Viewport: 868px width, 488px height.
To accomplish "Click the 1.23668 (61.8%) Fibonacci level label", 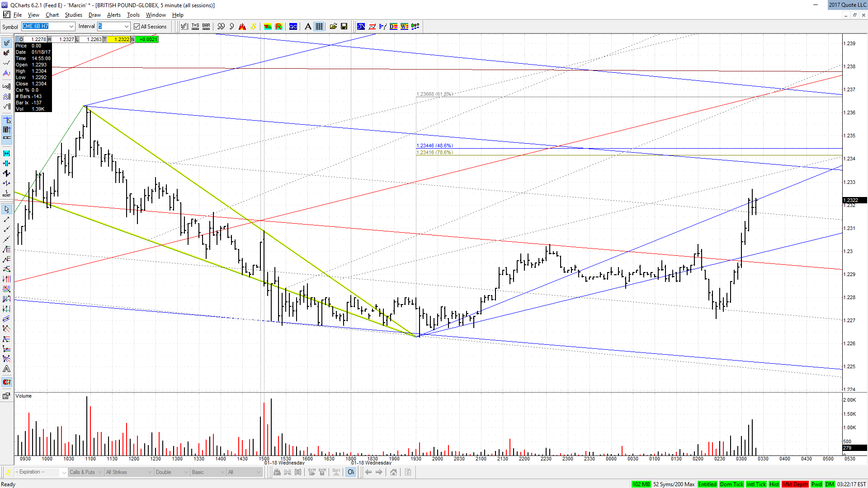I will [434, 94].
